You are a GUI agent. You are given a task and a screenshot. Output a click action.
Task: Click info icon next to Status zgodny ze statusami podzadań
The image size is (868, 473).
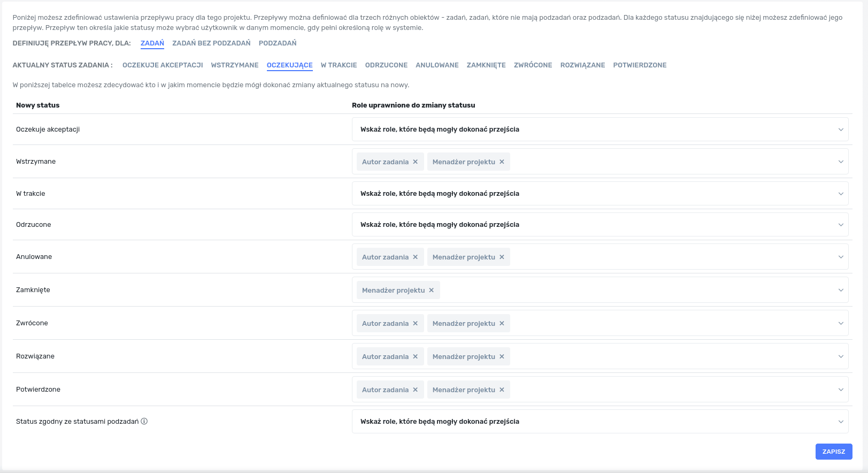tap(144, 421)
